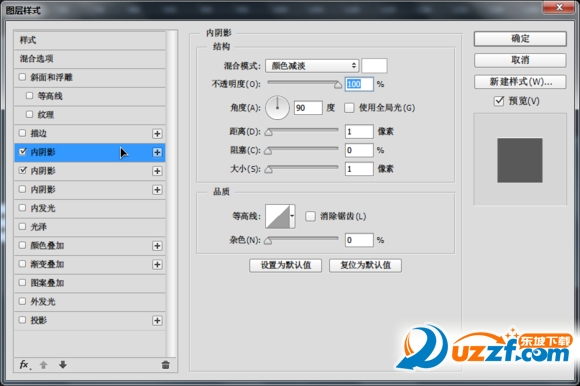Viewport: 580px width, 386px height.
Task: Select 混合选项 in the styles list
Action: pos(90,59)
